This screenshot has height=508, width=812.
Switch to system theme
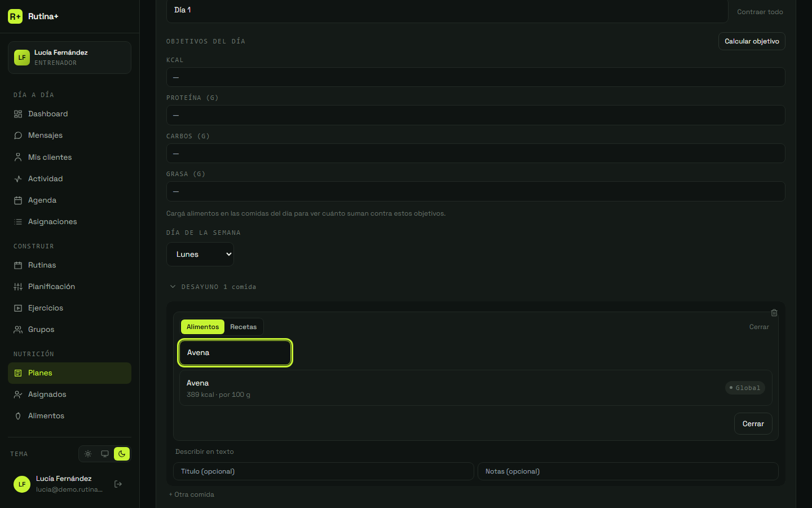pos(105,454)
